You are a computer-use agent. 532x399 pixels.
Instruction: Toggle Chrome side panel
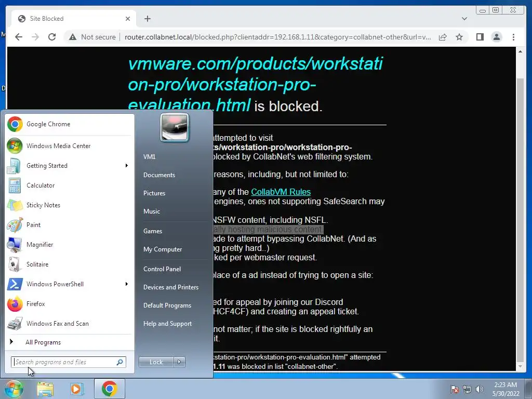click(x=480, y=37)
